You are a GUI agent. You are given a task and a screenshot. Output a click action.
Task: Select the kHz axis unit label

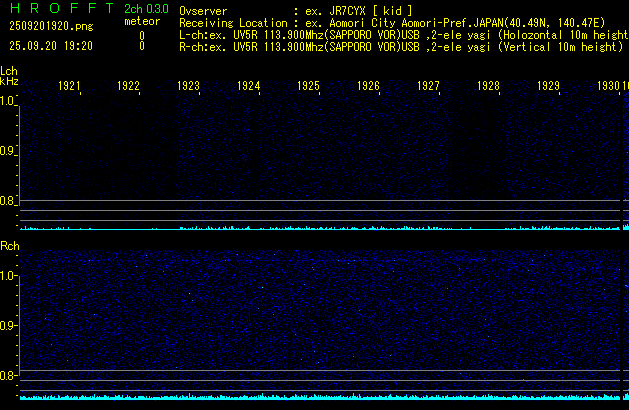pyautogui.click(x=9, y=81)
